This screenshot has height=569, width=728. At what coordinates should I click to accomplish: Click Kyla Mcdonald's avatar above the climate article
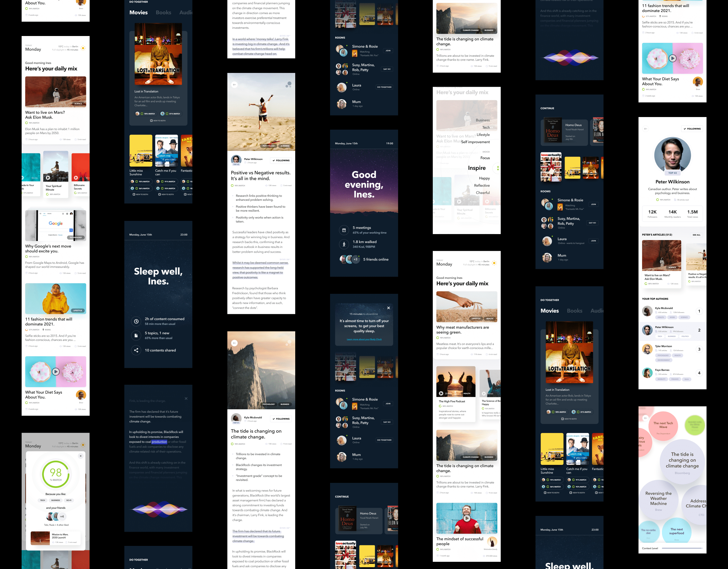tap(236, 418)
